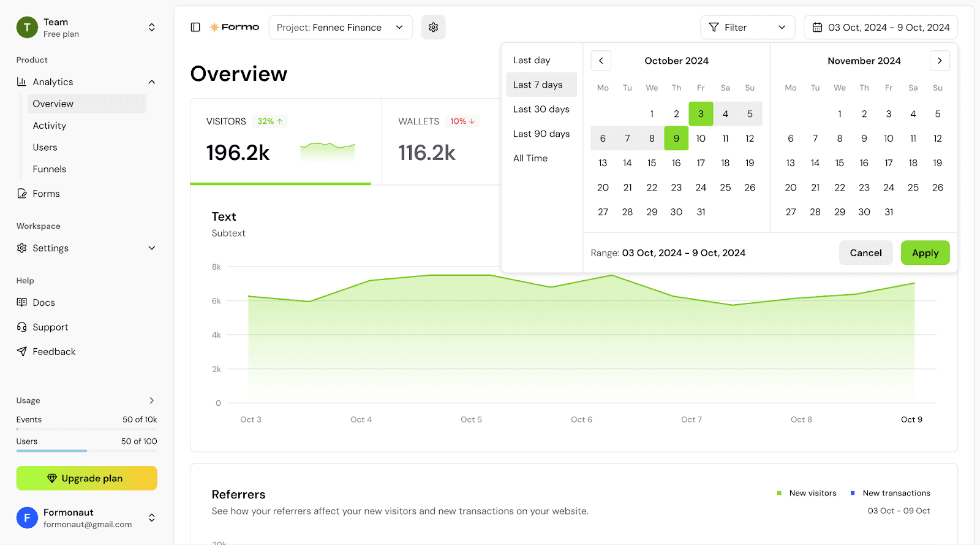
Task: Click the filter funnel icon
Action: coord(714,28)
